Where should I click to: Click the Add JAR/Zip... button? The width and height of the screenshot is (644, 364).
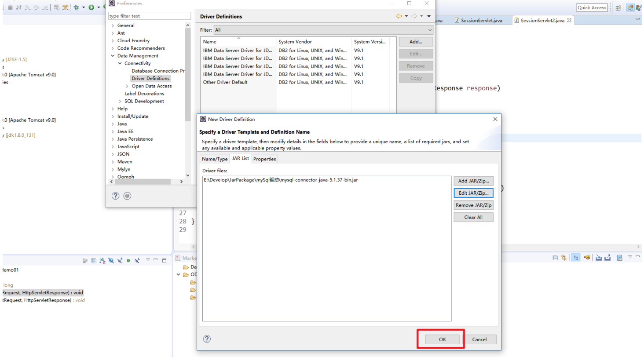[473, 181]
